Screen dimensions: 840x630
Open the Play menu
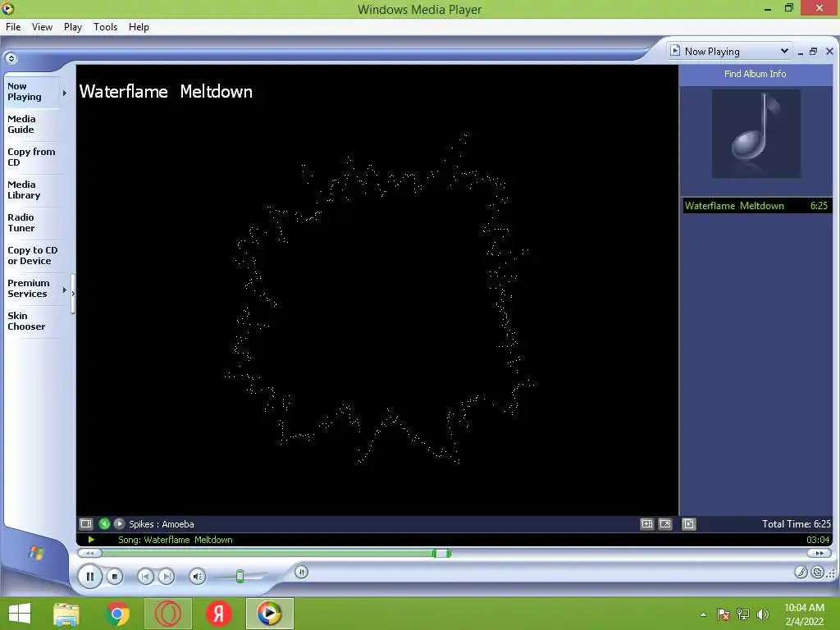[x=73, y=27]
